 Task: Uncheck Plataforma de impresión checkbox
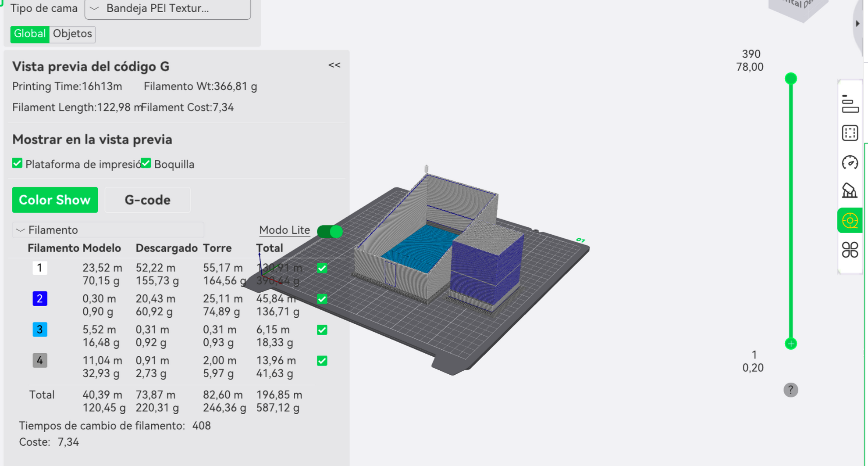pyautogui.click(x=17, y=164)
